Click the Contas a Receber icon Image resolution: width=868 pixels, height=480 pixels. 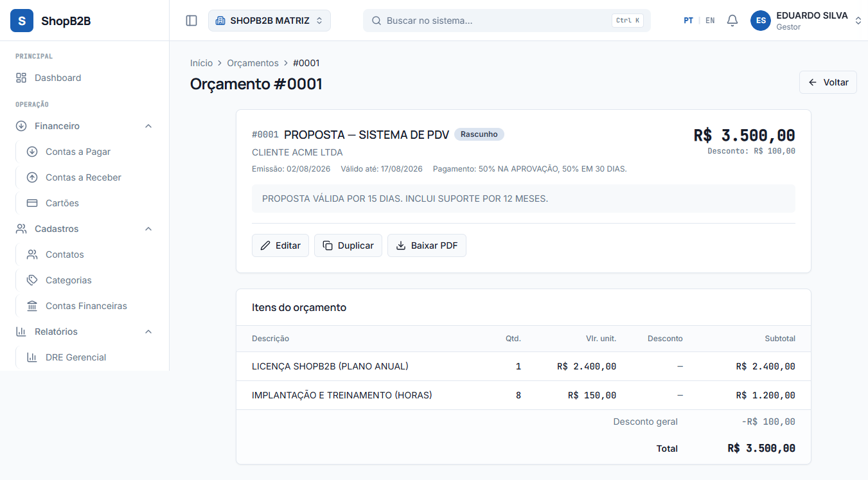[32, 177]
